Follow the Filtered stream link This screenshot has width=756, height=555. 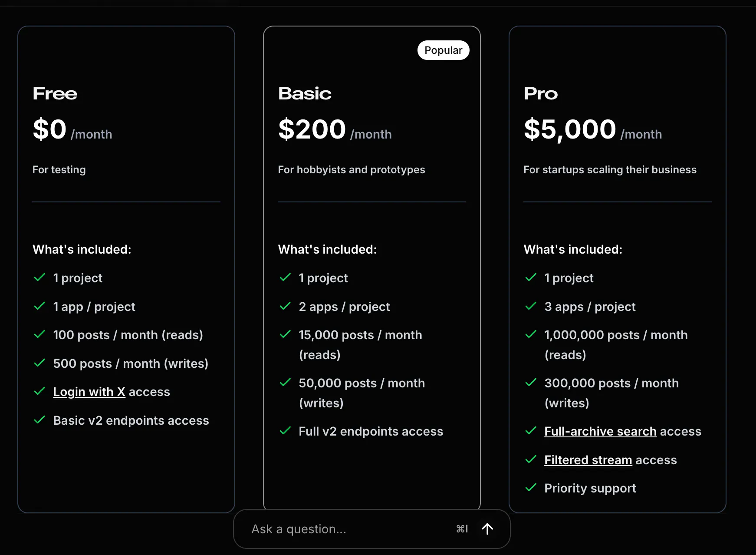(588, 460)
